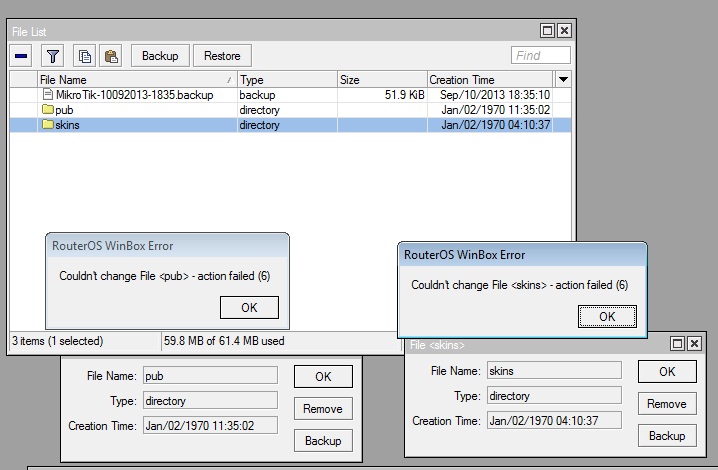The image size is (718, 470).
Task: Click Creation Time field showing 11:35:02
Action: [x=210, y=425]
